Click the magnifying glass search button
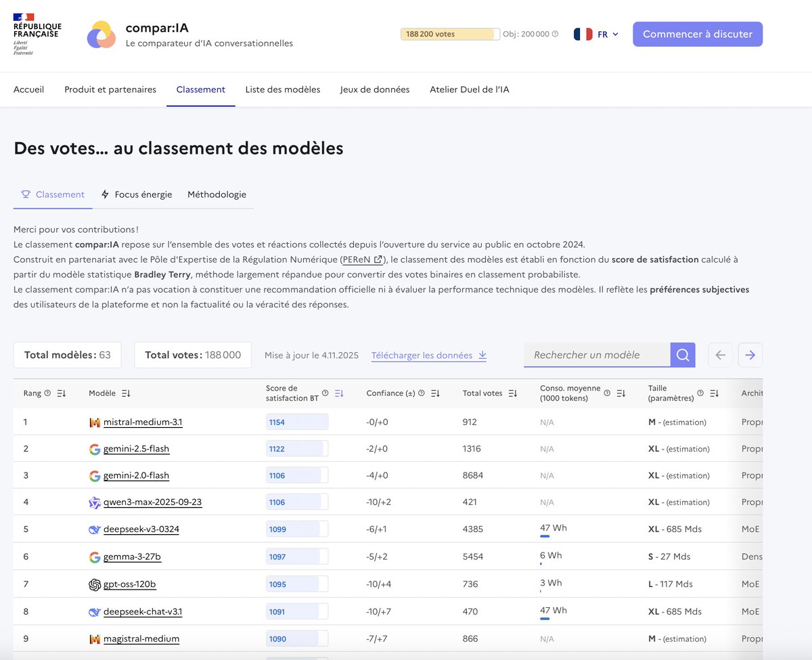This screenshot has height=660, width=812. 682,355
